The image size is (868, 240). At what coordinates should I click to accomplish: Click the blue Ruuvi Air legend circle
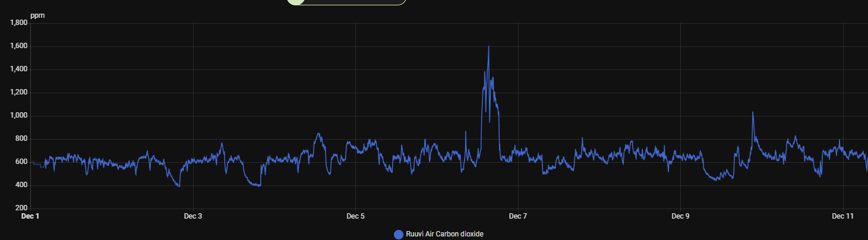[399, 234]
